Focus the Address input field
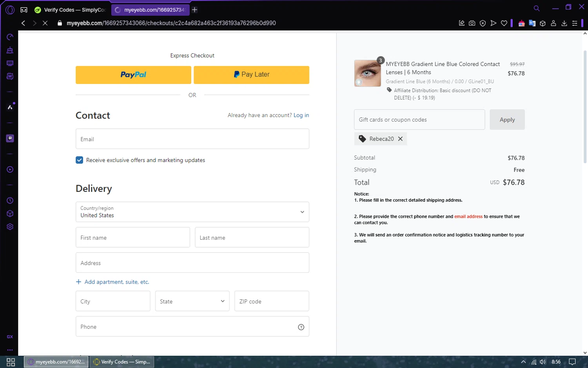This screenshot has height=368, width=588. (192, 263)
